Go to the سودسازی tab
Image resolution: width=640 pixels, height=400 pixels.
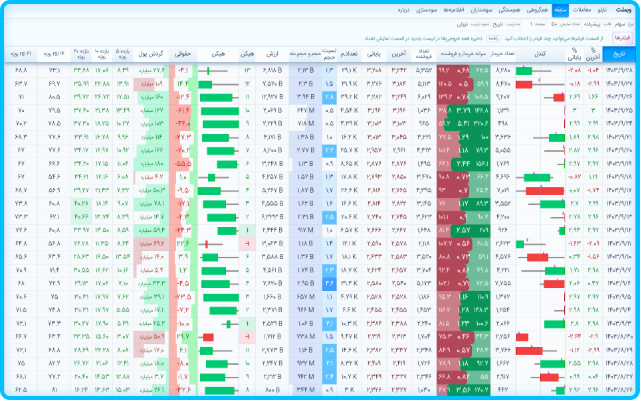coord(427,10)
